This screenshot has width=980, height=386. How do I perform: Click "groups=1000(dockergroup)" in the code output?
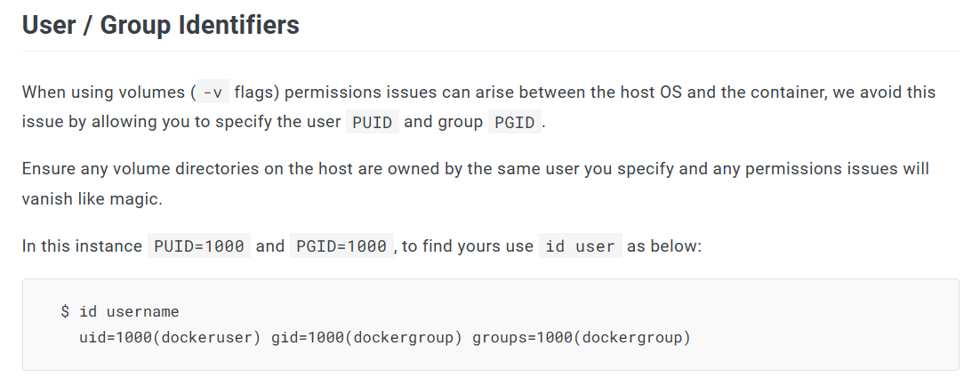tap(582, 338)
